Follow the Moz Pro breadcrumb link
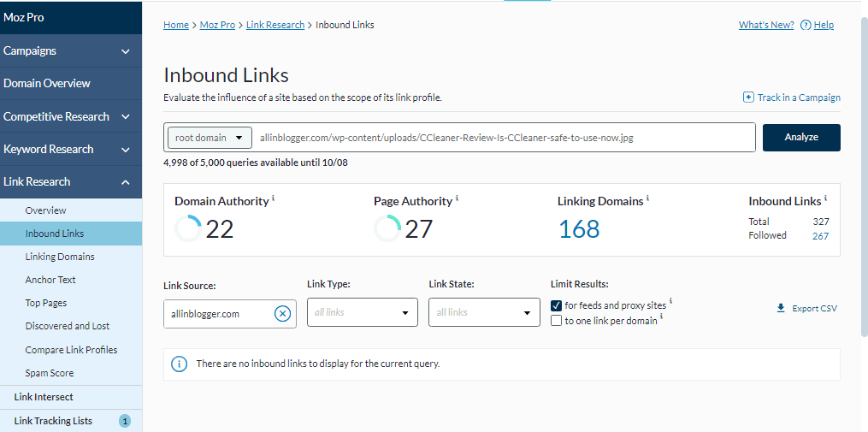This screenshot has width=868, height=432. 217,25
